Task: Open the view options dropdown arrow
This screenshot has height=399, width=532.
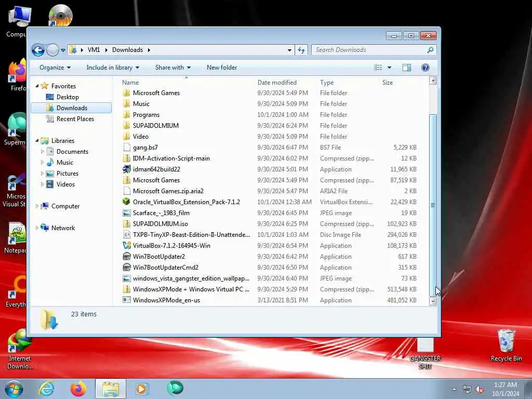Action: point(390,68)
